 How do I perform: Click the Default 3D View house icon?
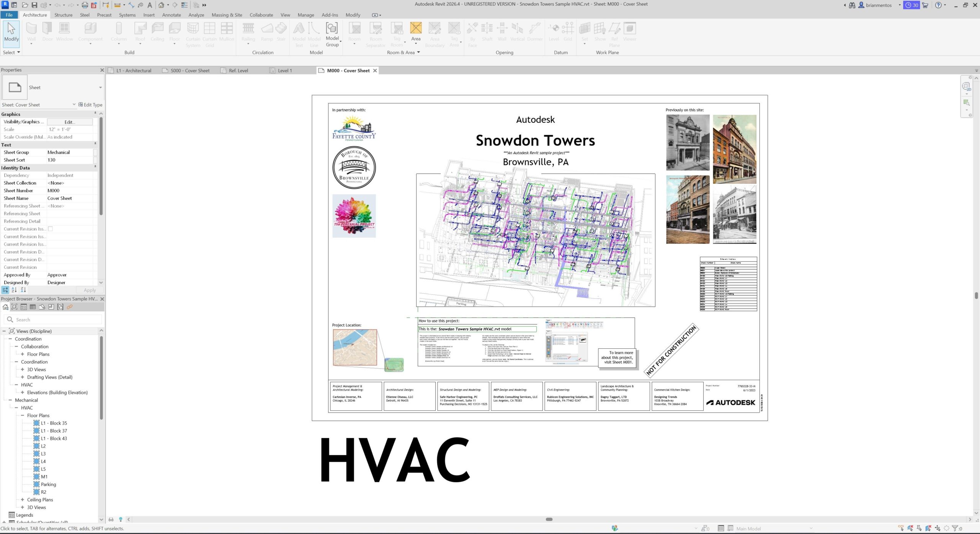pyautogui.click(x=162, y=5)
